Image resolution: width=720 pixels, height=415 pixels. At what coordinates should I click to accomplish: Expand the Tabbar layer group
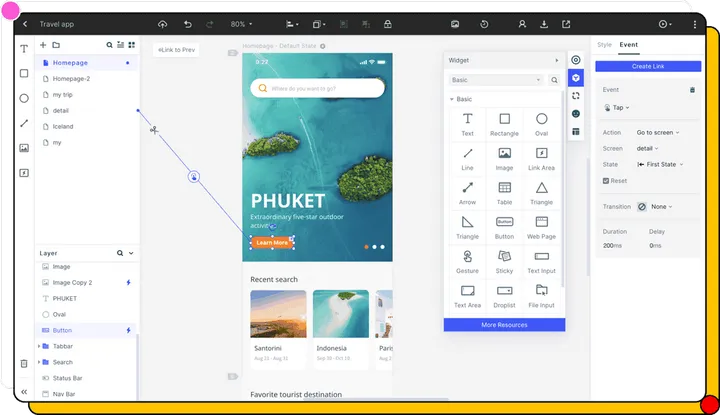(39, 346)
